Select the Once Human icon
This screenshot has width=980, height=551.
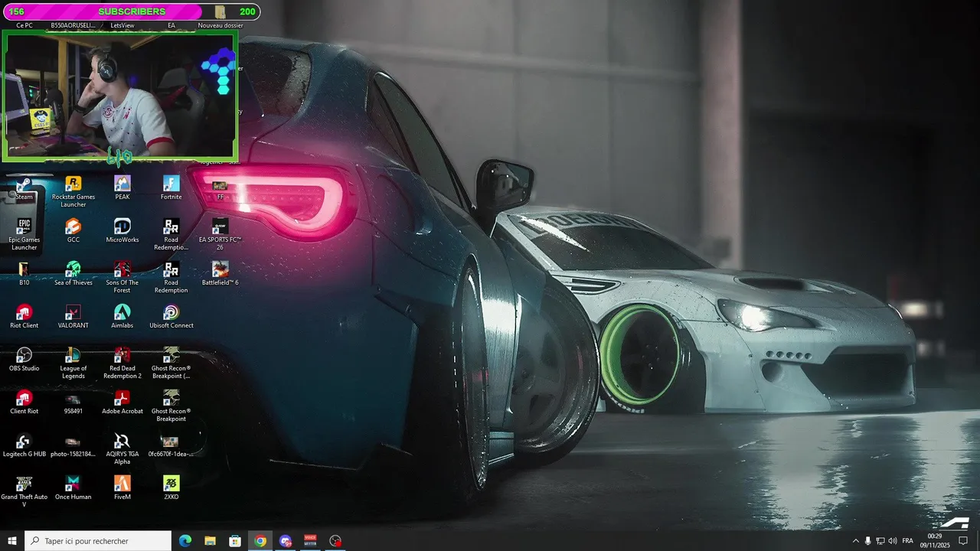click(73, 488)
